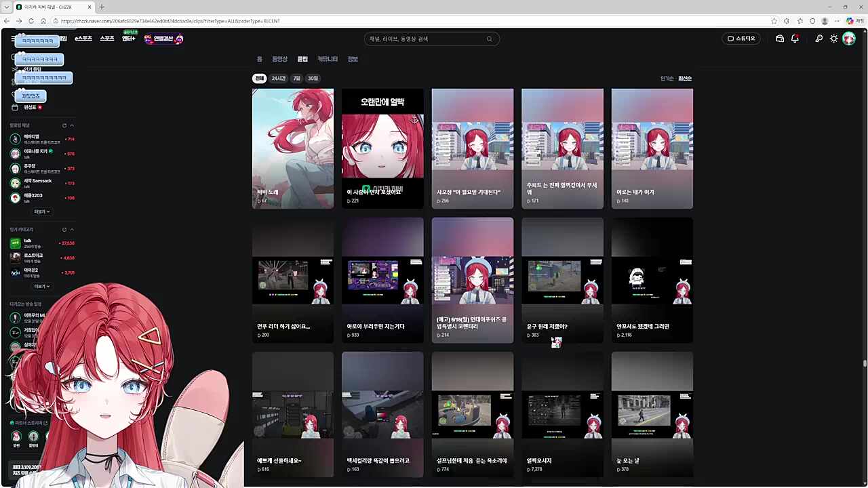Open the profile avatar in the header
868x488 pixels.
click(849, 39)
